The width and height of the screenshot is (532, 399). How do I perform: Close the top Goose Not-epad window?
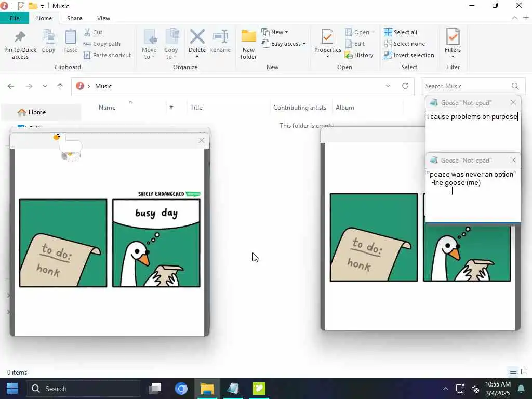[x=513, y=102]
